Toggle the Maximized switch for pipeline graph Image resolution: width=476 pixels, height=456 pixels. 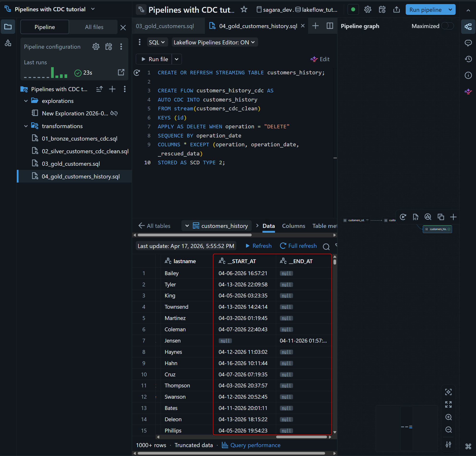click(x=447, y=26)
